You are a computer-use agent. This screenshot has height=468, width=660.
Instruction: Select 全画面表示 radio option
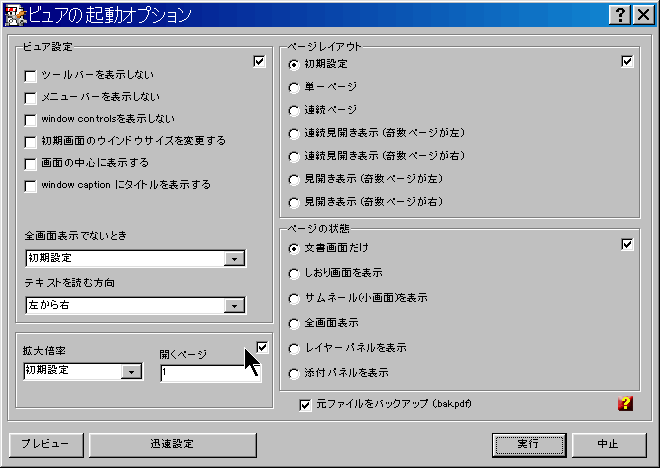[294, 324]
